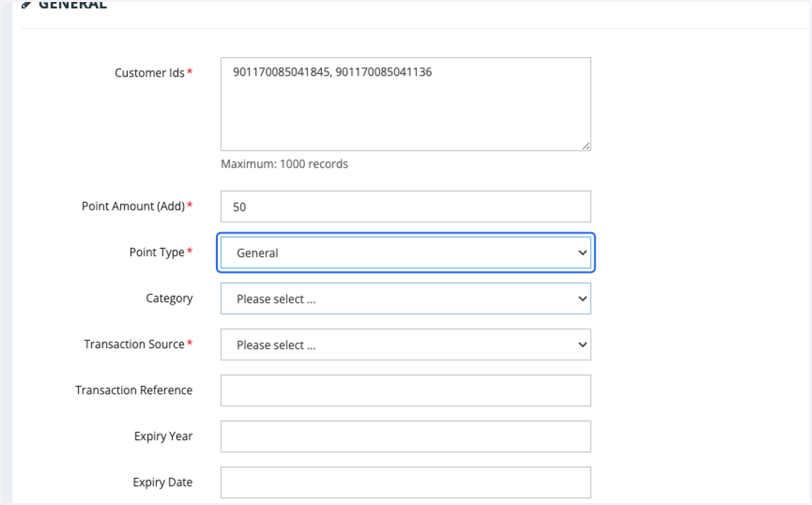The image size is (812, 505).
Task: Click the Point Amount (Add) label
Action: pyautogui.click(x=133, y=206)
